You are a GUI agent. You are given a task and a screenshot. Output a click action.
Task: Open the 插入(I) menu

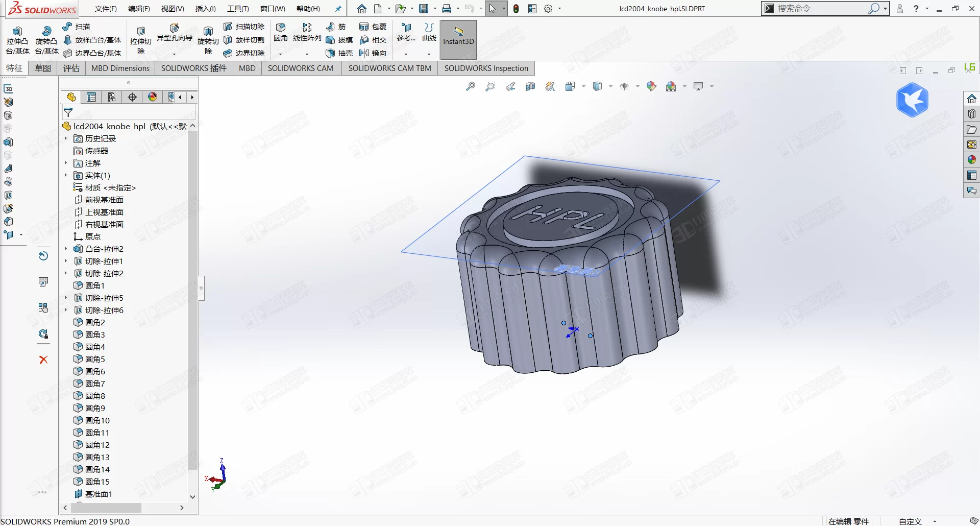(x=206, y=9)
